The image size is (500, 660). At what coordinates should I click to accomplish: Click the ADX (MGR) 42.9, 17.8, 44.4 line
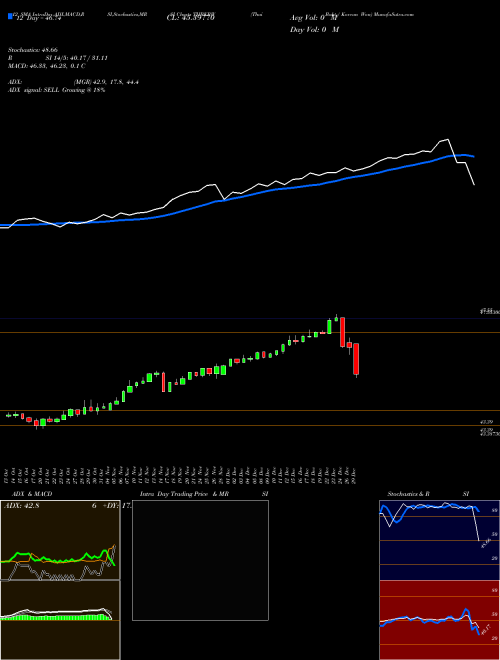point(73,82)
